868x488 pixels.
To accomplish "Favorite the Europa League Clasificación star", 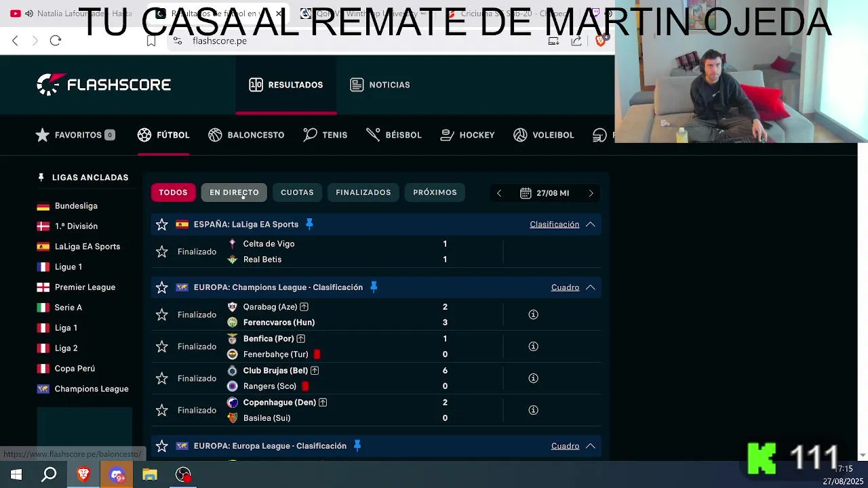I will pos(161,446).
